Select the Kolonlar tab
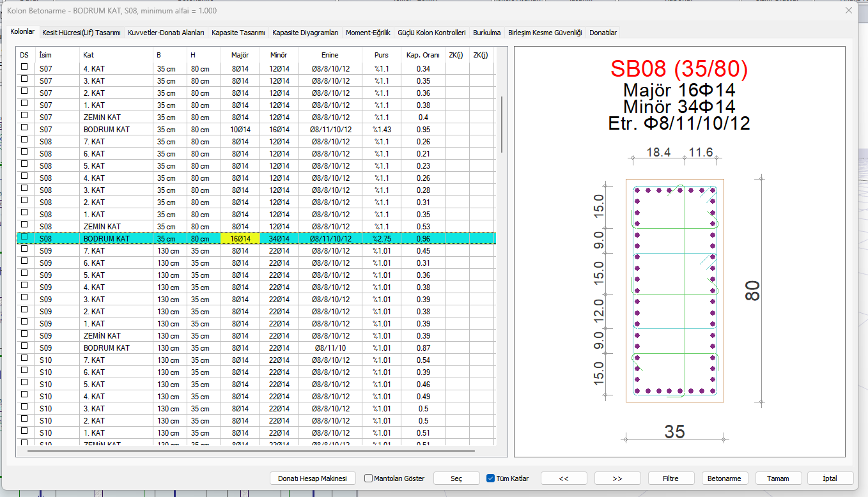Viewport: 868px width, 497px height. [22, 31]
